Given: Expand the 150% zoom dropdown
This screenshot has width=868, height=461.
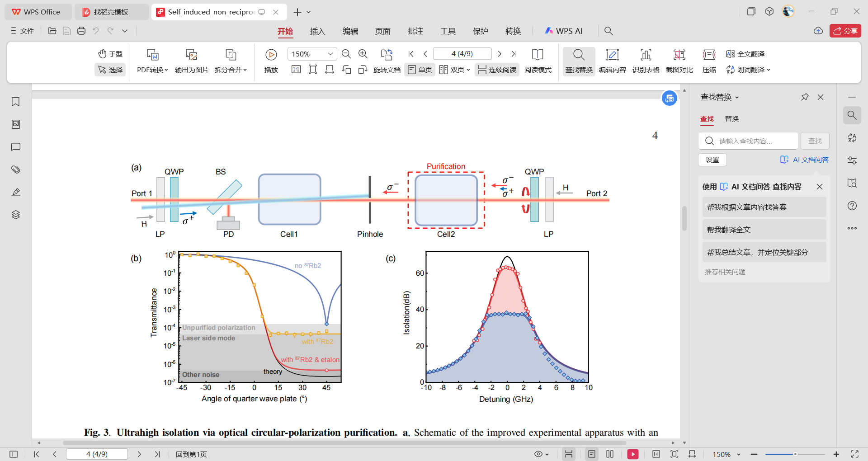Looking at the screenshot, I should tap(330, 54).
